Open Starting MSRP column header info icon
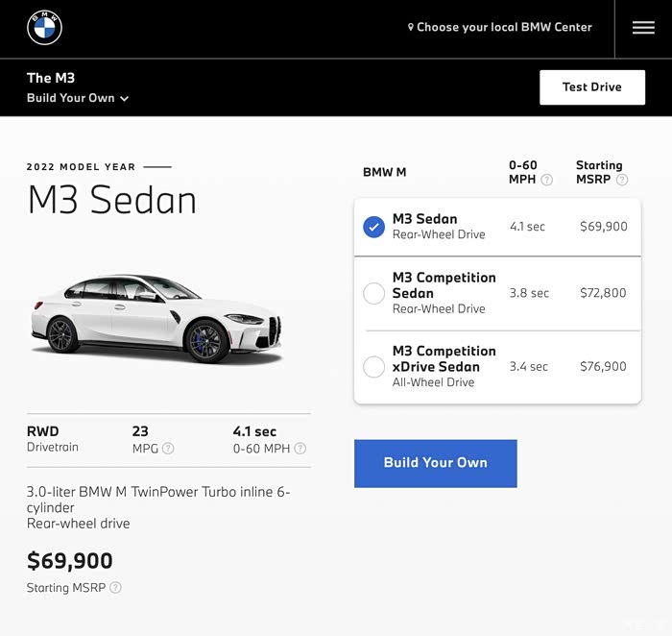This screenshot has height=636, width=672. 622,180
